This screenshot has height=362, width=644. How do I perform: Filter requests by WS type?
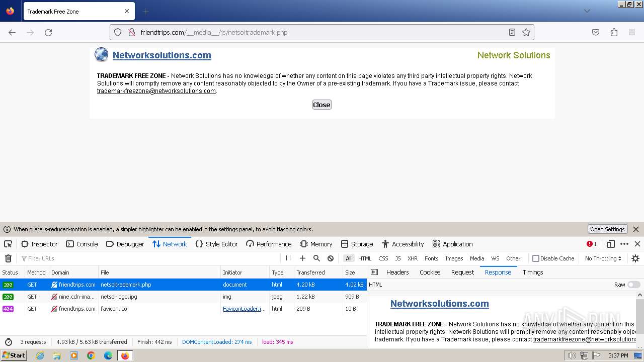coord(496,258)
